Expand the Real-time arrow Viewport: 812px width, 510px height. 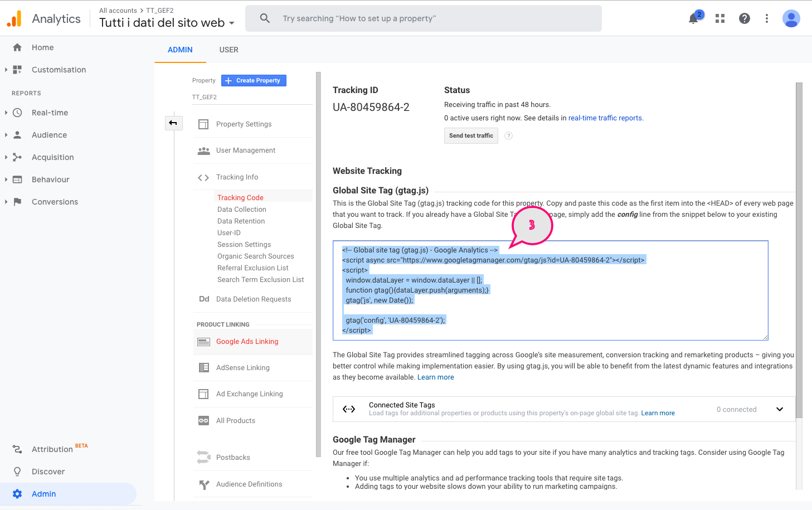(6, 113)
